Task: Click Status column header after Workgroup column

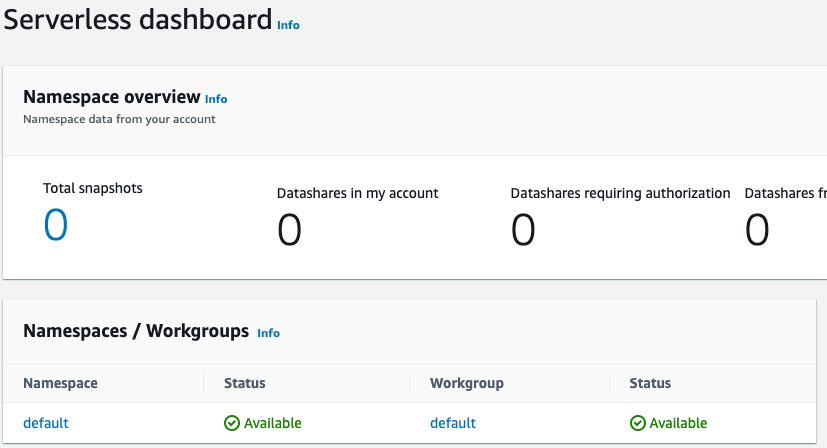Action: point(650,383)
